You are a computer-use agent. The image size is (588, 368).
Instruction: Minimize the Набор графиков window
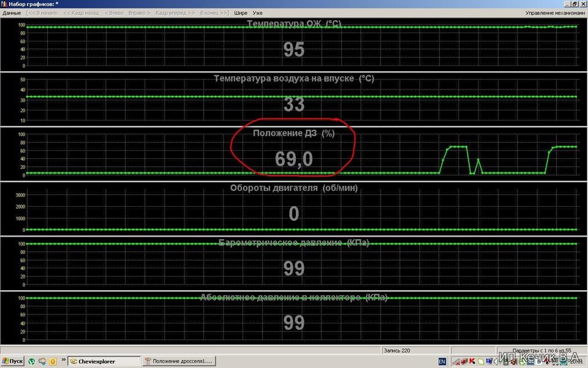(x=568, y=4)
